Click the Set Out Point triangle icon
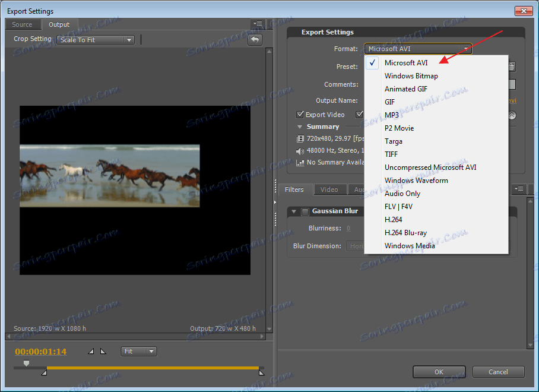The image size is (539, 392). point(103,352)
